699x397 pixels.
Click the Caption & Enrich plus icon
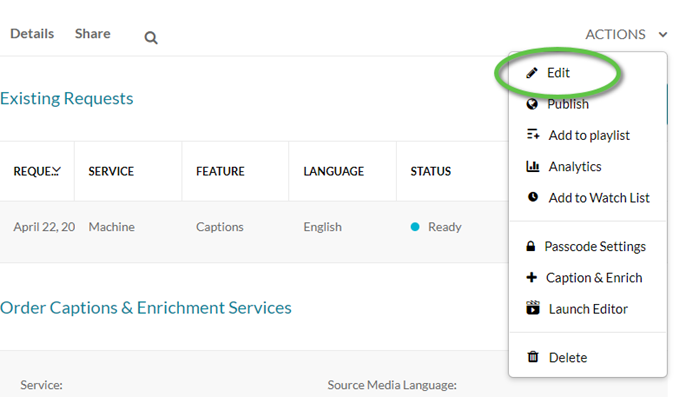[x=531, y=277]
